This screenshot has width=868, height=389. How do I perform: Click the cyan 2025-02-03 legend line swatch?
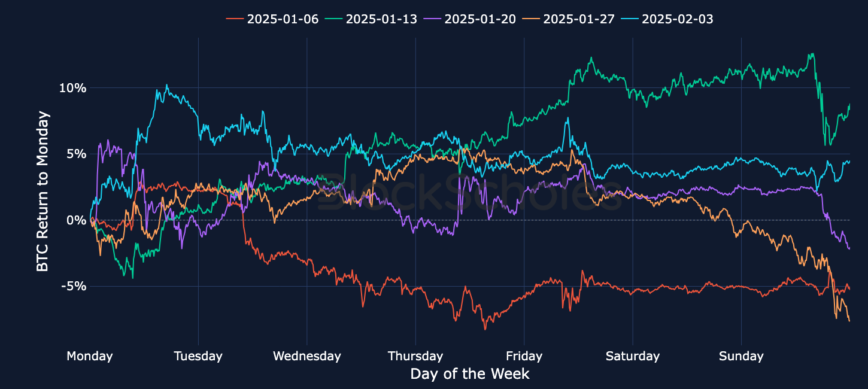(x=630, y=19)
